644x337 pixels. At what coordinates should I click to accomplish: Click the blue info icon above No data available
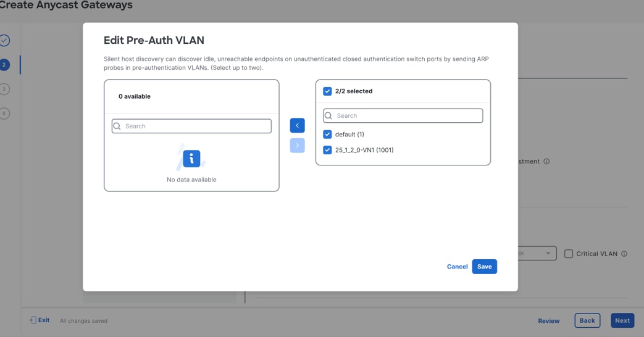tap(191, 159)
